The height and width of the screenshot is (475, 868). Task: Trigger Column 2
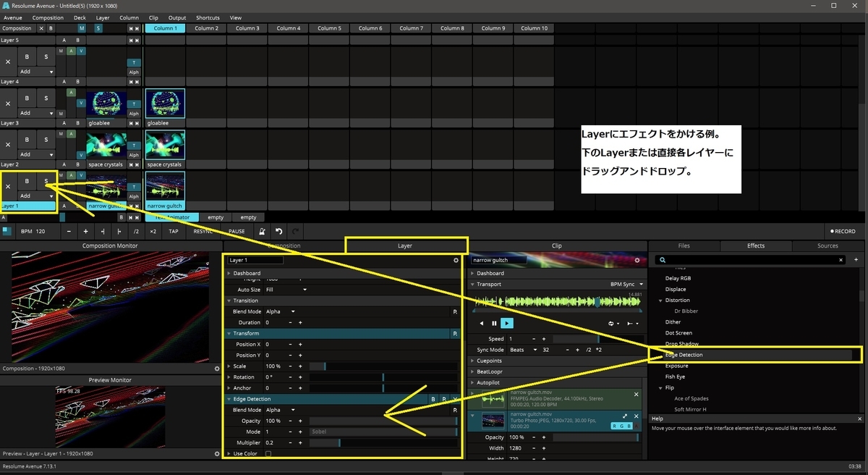coord(206,28)
